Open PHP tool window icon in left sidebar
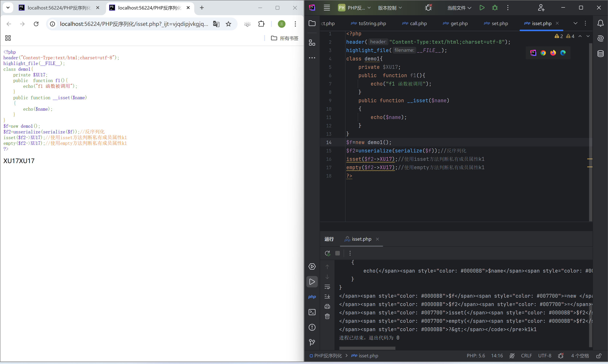The width and height of the screenshot is (608, 364). click(x=312, y=297)
